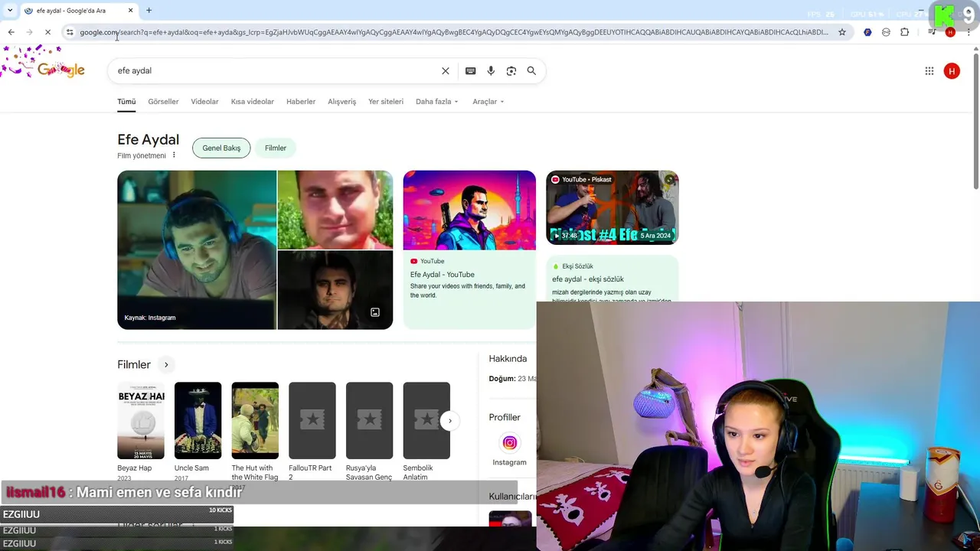Screen dimensions: 980x551
Task: Open the Chrome three-dot menu
Action: 969,32
